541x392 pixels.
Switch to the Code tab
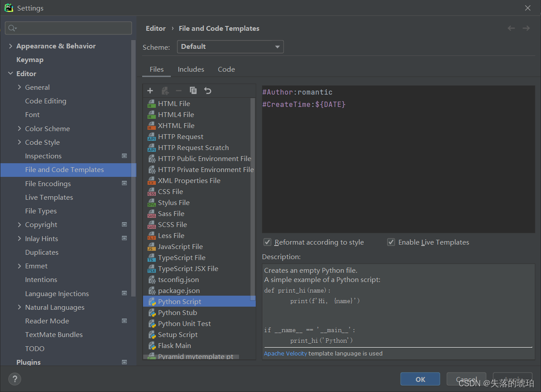tap(226, 70)
